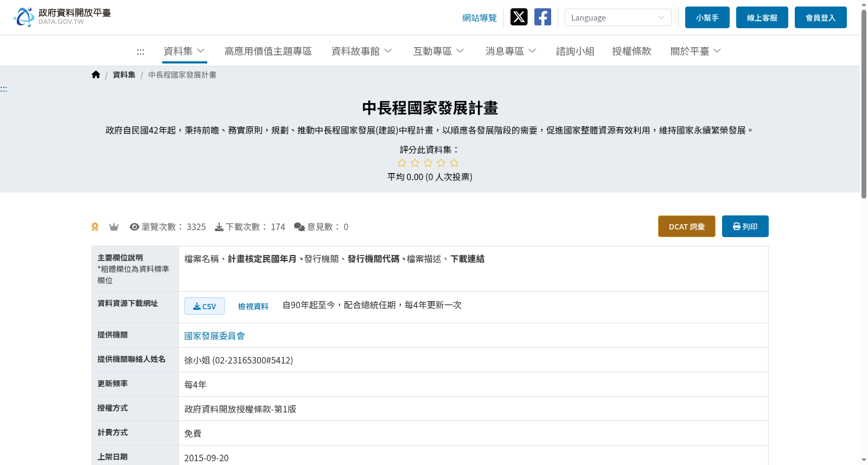Open the 諮詢小組 menu item
The height and width of the screenshot is (465, 868).
(x=575, y=51)
